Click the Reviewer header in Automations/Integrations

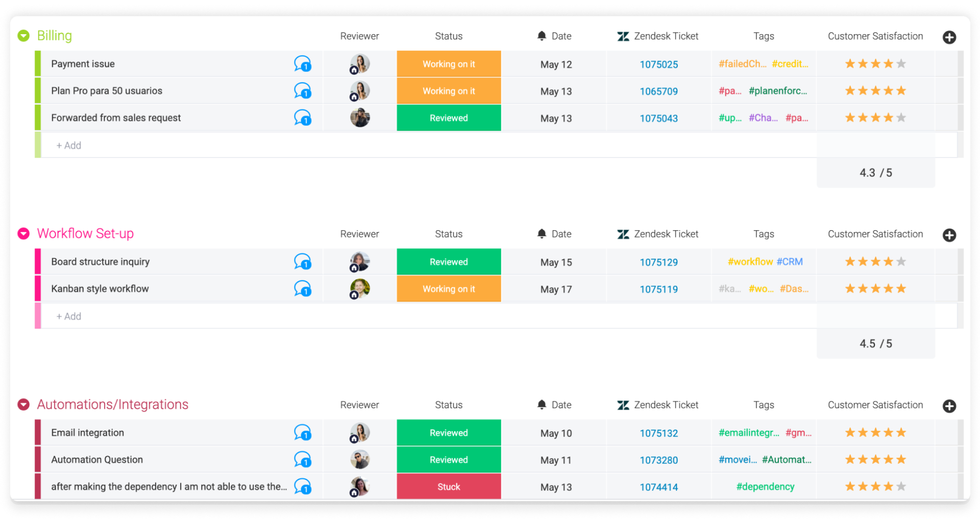click(359, 405)
